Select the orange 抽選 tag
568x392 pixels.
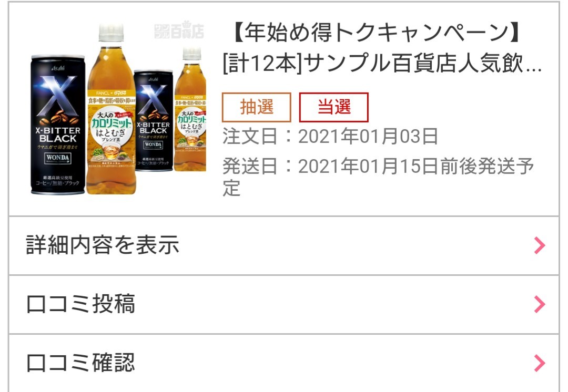[x=257, y=107]
